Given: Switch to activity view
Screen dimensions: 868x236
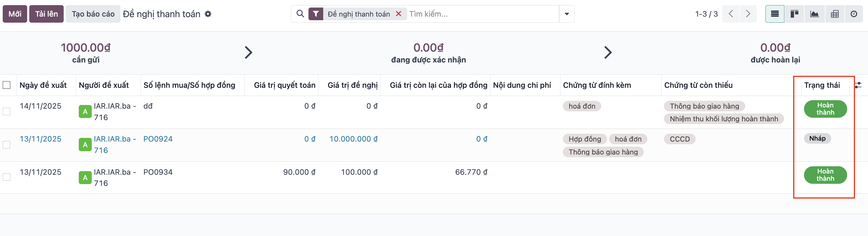Looking at the screenshot, I should tap(854, 14).
